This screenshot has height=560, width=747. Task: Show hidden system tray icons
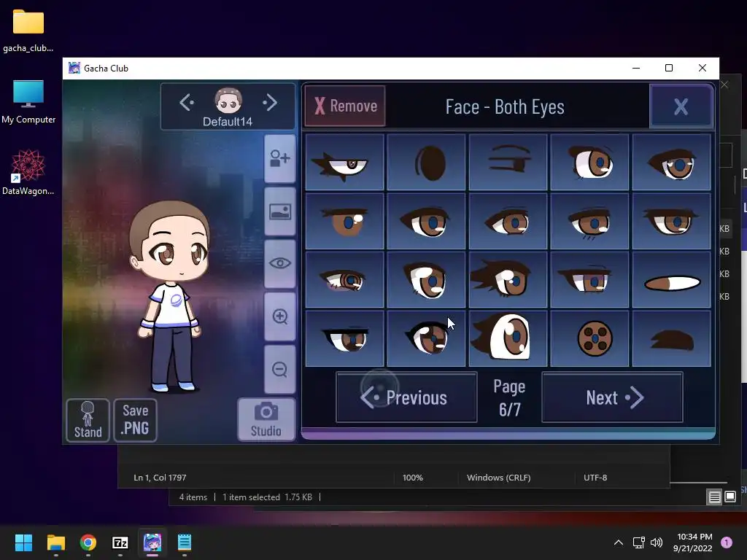click(619, 542)
